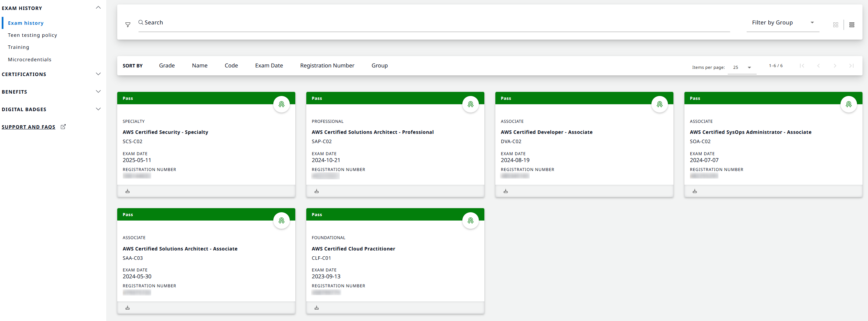Click the exam date 2023-09-13

click(x=326, y=277)
